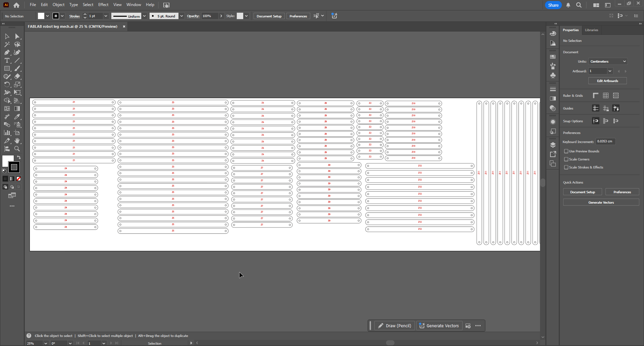Open the rotate view angle dropdown

pos(70,343)
